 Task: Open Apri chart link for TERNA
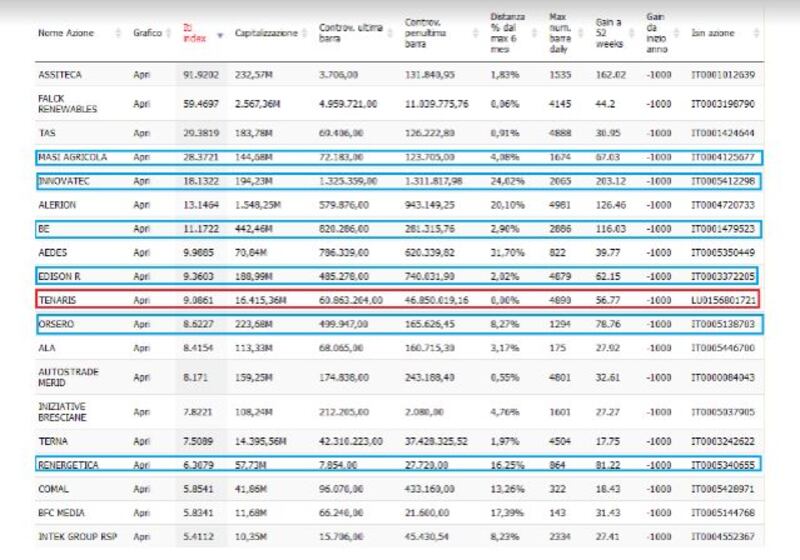(141, 441)
